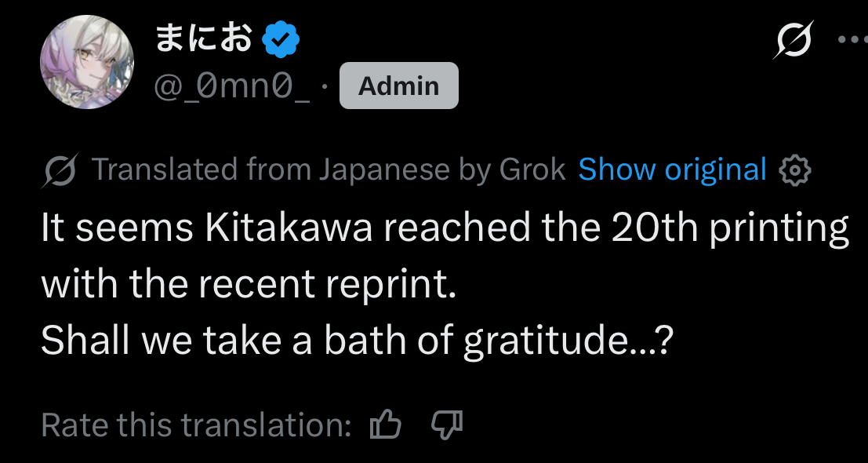The image size is (868, 463).
Task: Rate the translation with thumbs up
Action: (x=385, y=425)
